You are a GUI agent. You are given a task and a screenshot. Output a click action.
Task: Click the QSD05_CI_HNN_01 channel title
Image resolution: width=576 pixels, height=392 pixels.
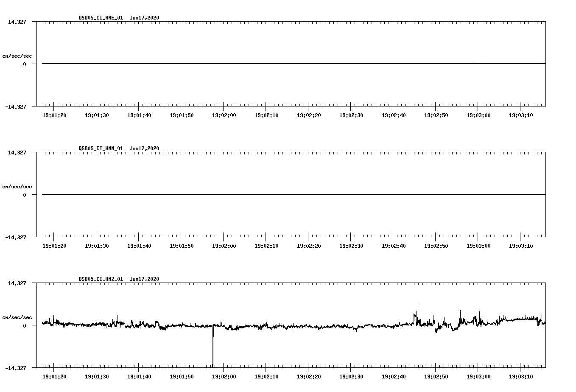(101, 148)
